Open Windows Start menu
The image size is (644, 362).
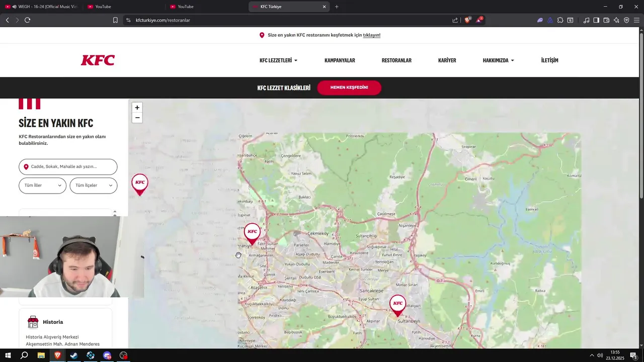pos(8,355)
